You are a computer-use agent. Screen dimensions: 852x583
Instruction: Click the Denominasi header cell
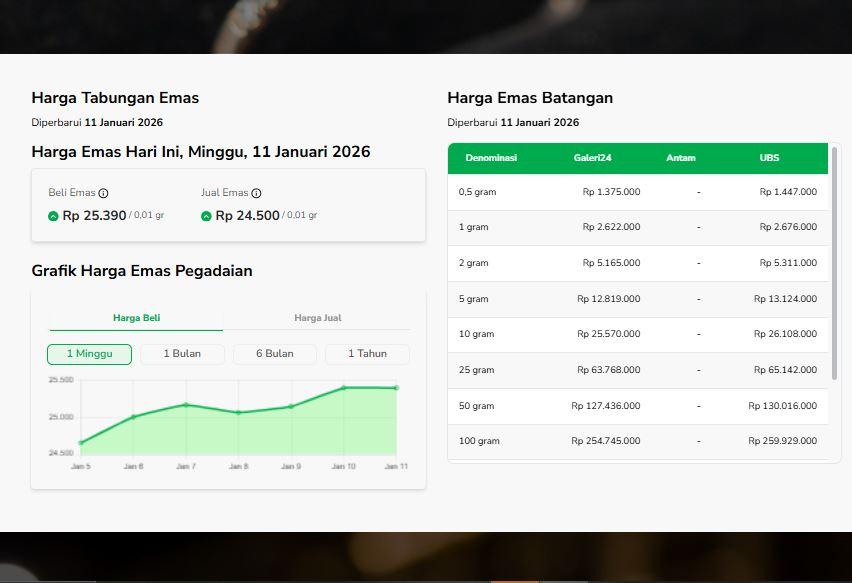pyautogui.click(x=491, y=157)
